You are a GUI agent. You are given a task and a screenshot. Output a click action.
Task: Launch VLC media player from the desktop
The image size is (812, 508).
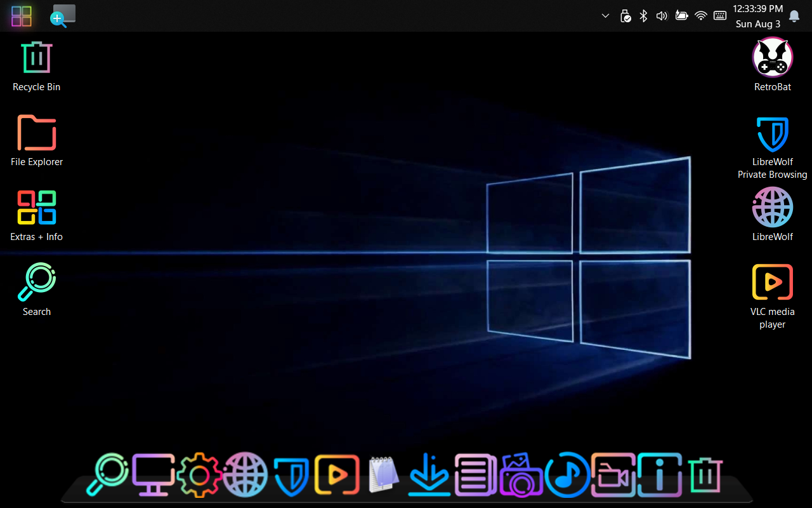pos(772,283)
